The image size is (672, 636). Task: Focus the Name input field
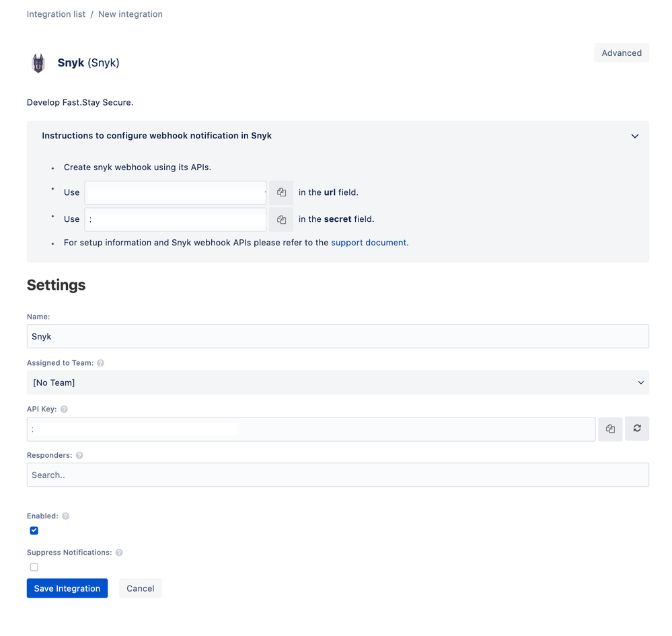338,336
